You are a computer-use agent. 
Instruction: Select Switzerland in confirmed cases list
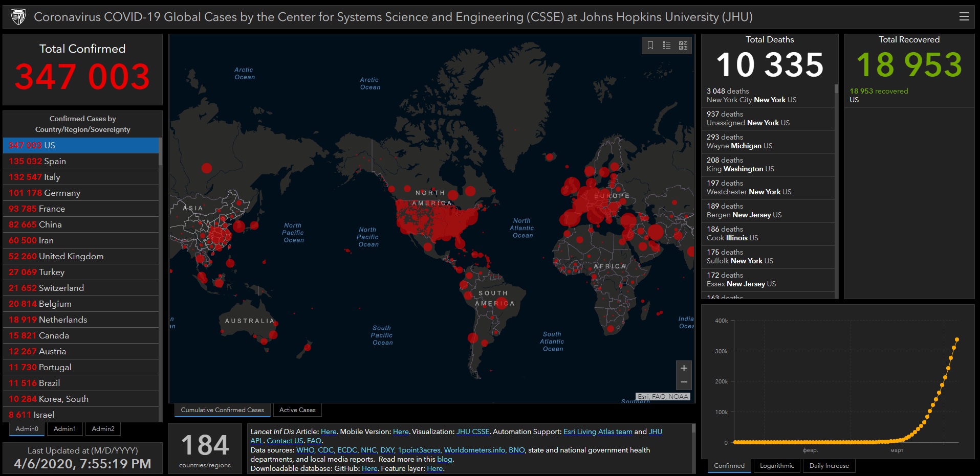[x=81, y=288]
